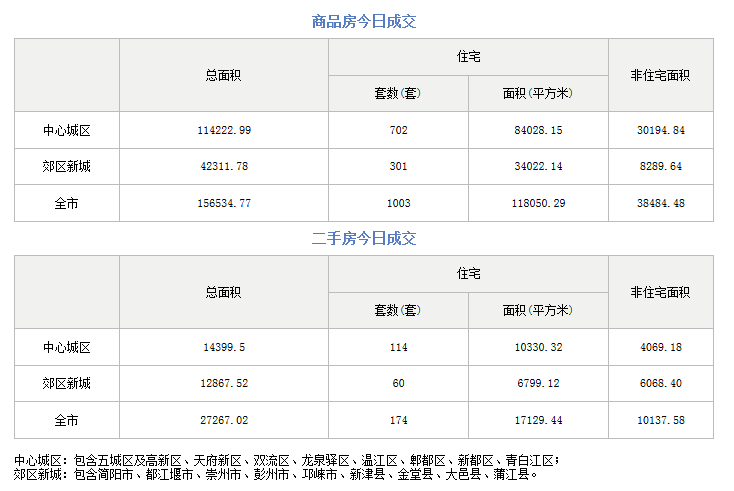The image size is (734, 491).
Task: Click the cell 60
Action: coord(398,383)
